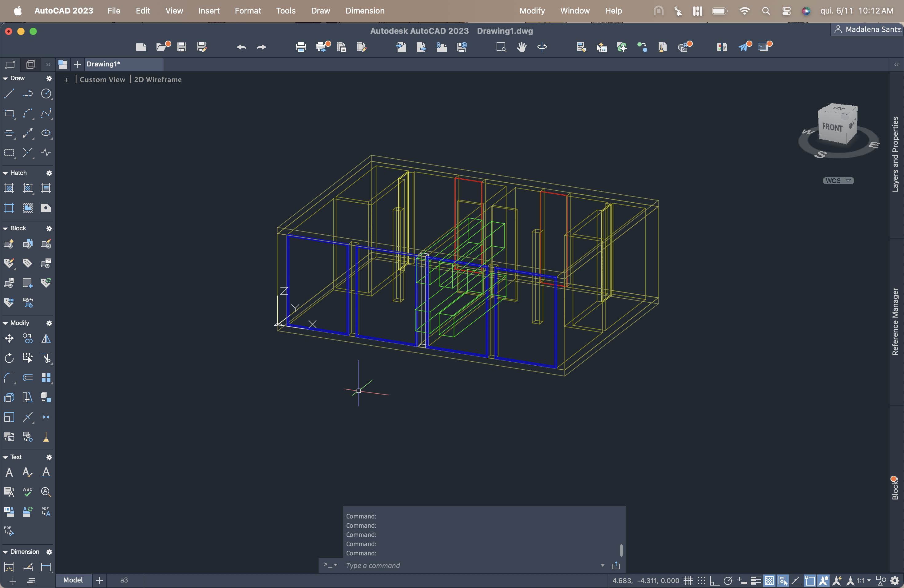
Task: Select the Line tool in Draw panel
Action: (x=9, y=93)
